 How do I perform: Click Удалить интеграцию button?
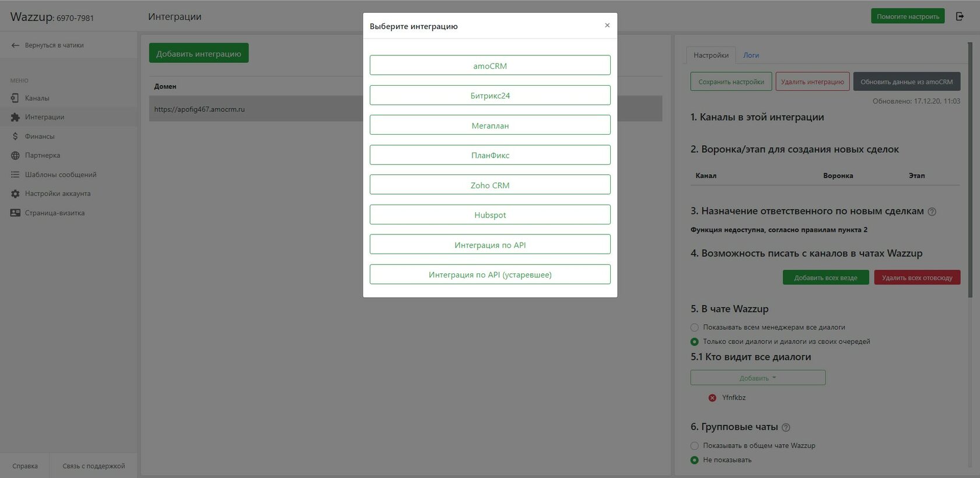(812, 82)
